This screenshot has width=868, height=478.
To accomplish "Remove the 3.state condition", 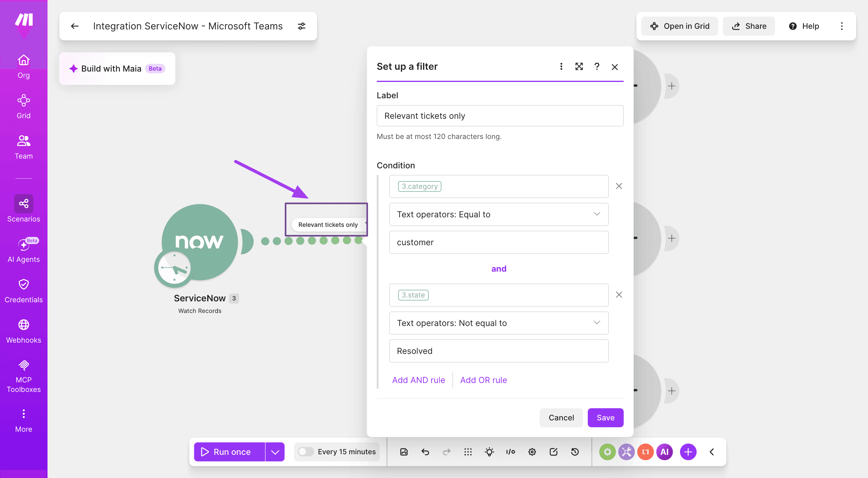I will (619, 295).
